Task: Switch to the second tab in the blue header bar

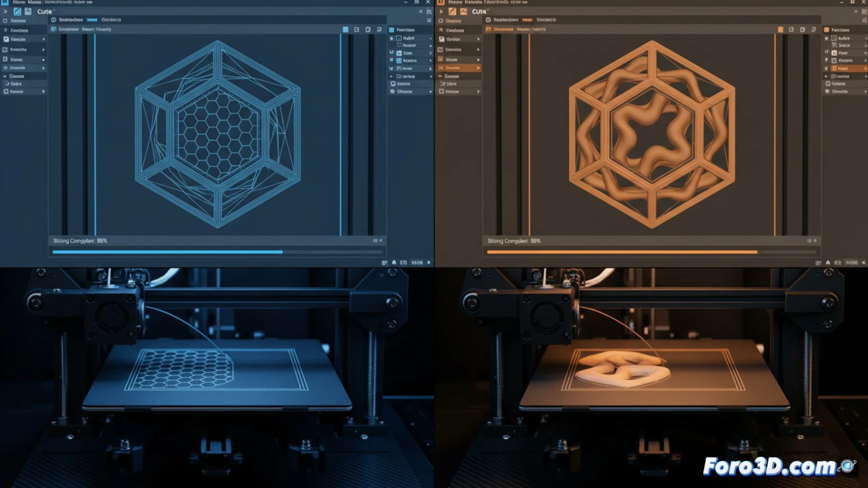Action: pyautogui.click(x=93, y=20)
